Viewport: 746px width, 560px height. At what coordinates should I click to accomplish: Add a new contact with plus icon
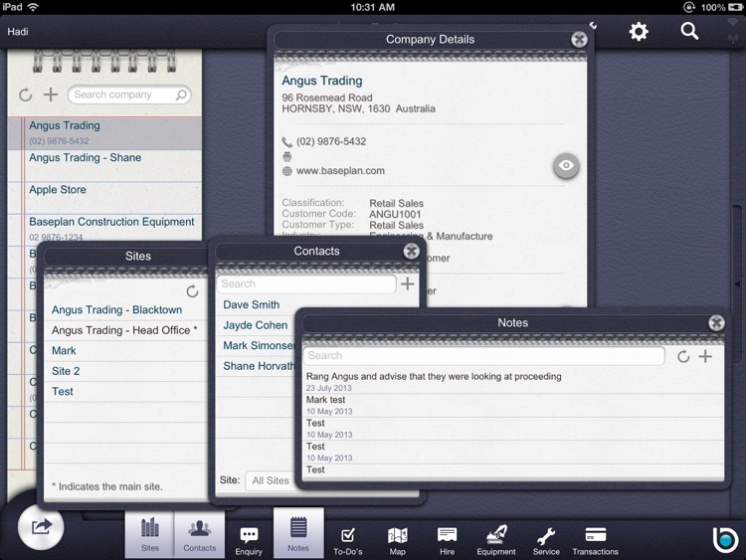point(407,284)
